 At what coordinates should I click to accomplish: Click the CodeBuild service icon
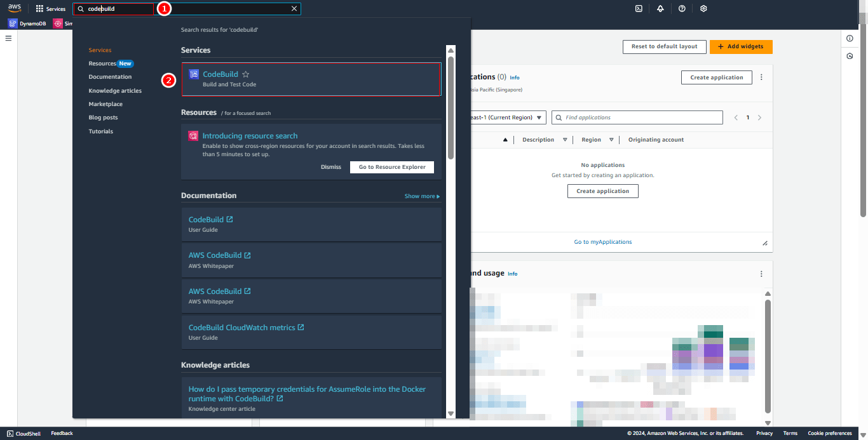(x=194, y=74)
